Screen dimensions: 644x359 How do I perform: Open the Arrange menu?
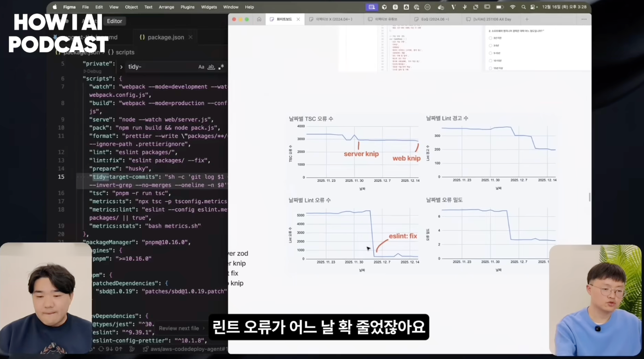[166, 7]
